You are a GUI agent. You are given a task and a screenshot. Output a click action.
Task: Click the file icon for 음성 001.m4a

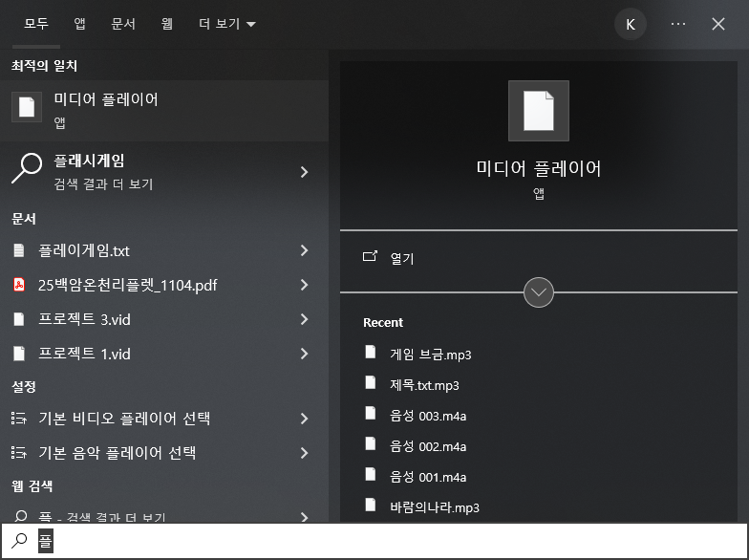(x=371, y=474)
